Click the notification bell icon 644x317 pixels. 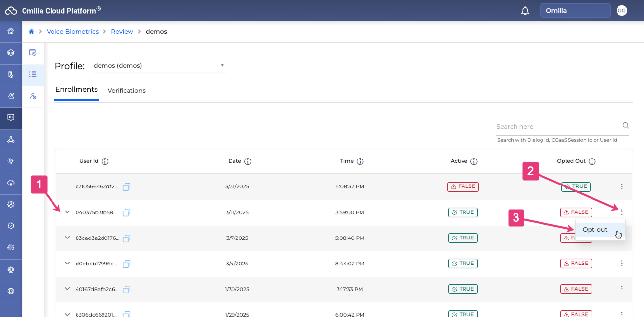(525, 11)
